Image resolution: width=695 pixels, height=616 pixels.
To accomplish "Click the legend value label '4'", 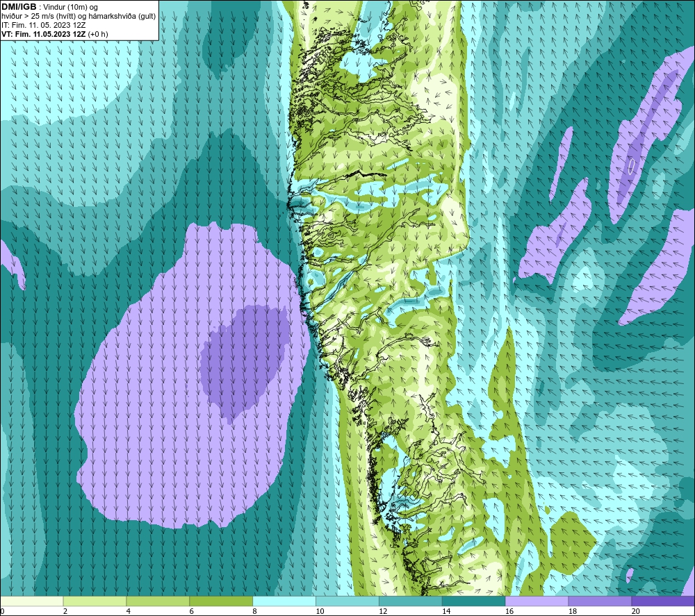I will [129, 611].
